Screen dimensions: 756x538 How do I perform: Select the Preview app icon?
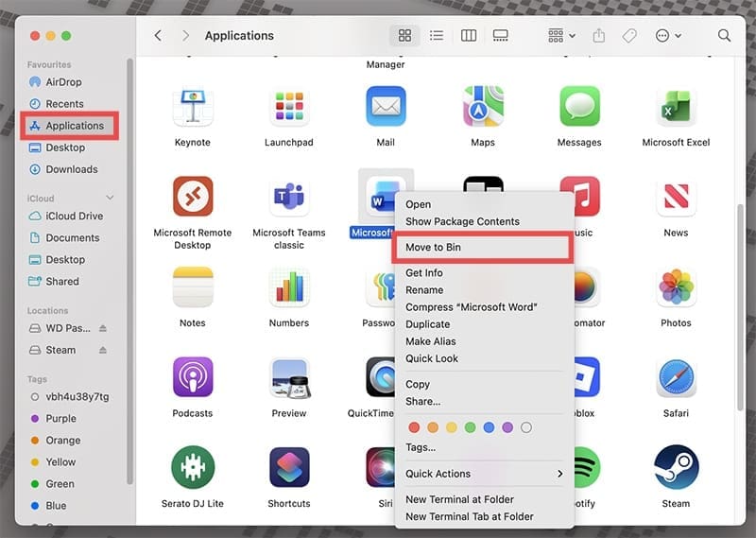(289, 378)
